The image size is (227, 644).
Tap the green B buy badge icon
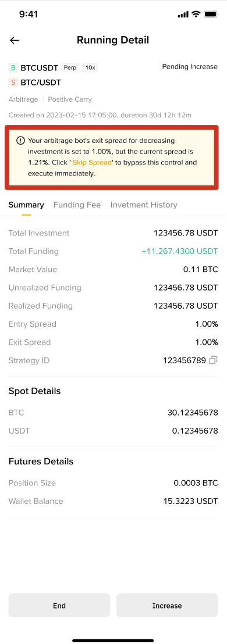13,68
